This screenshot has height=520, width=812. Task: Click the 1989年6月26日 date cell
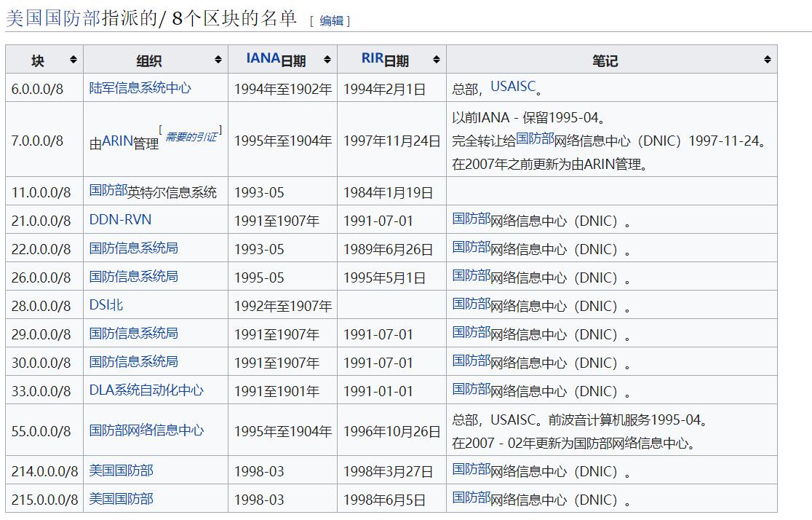392,248
